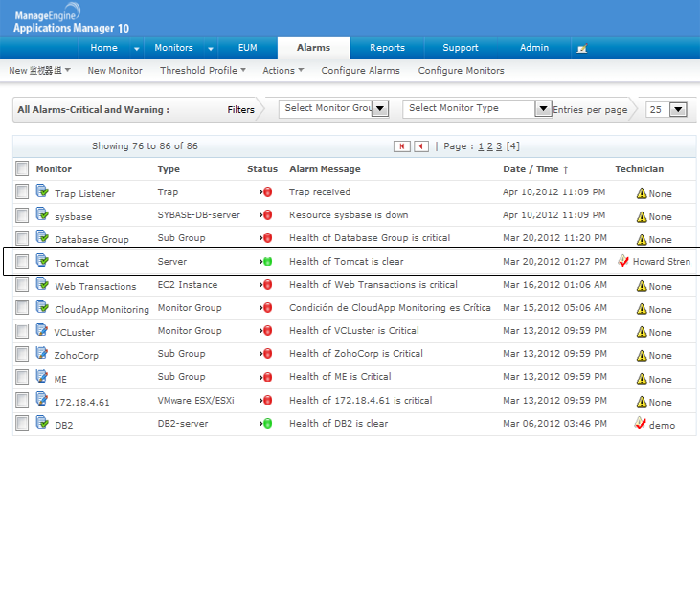
Task: Go to page 1 of alarms
Action: tap(481, 146)
